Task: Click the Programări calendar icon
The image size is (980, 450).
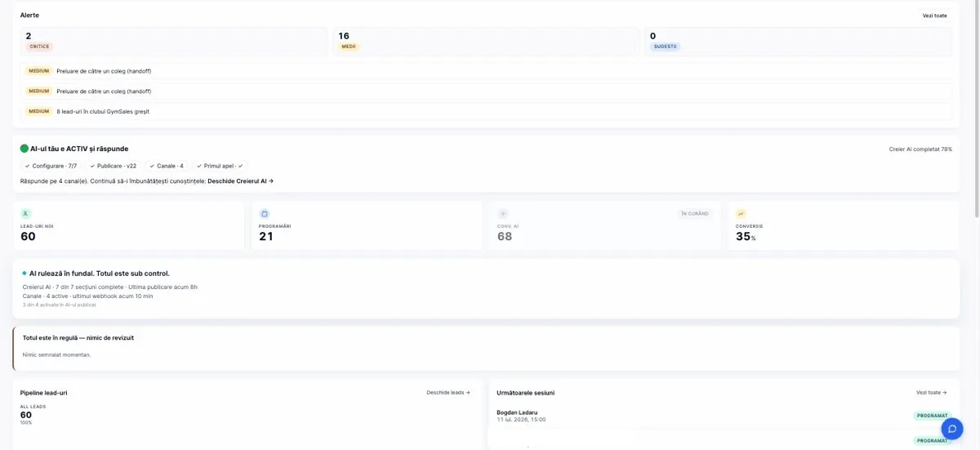Action: (265, 213)
